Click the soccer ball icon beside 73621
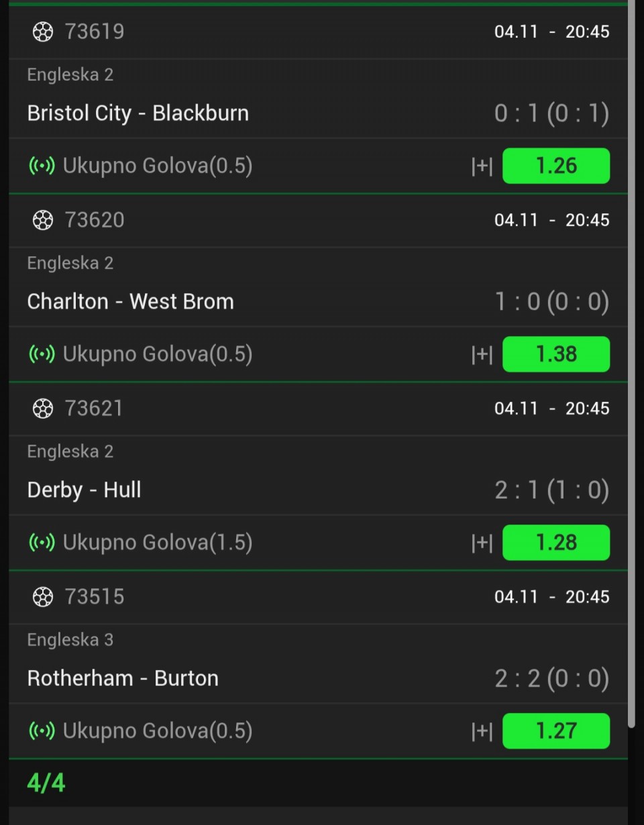 click(x=42, y=408)
